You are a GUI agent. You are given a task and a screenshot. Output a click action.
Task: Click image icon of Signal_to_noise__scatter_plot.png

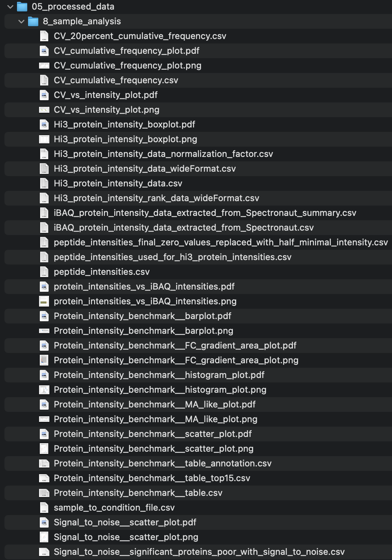[44, 537]
